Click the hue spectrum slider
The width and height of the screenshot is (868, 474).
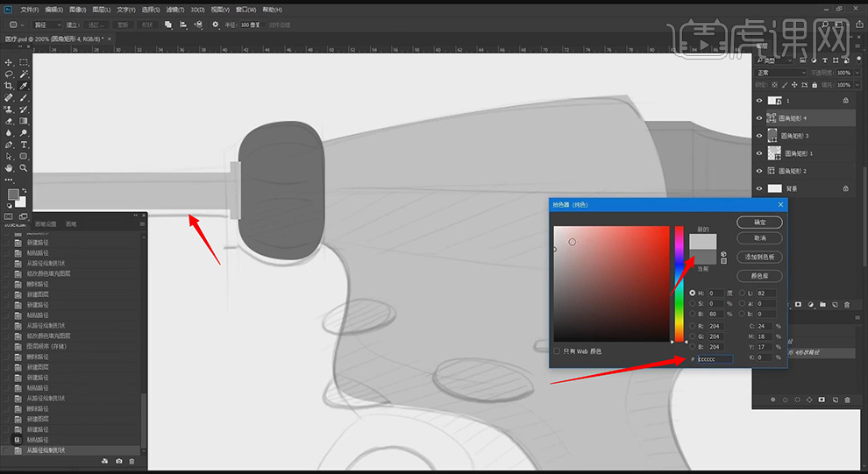click(679, 284)
